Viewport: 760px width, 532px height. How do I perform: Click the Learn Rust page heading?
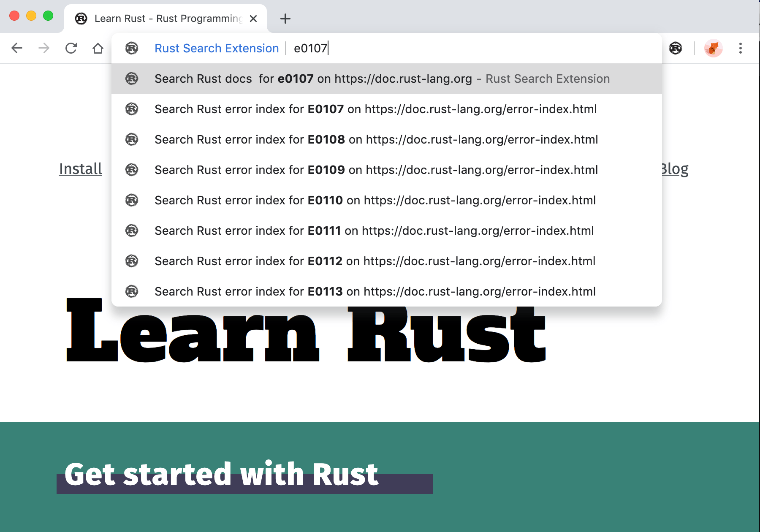(x=306, y=331)
